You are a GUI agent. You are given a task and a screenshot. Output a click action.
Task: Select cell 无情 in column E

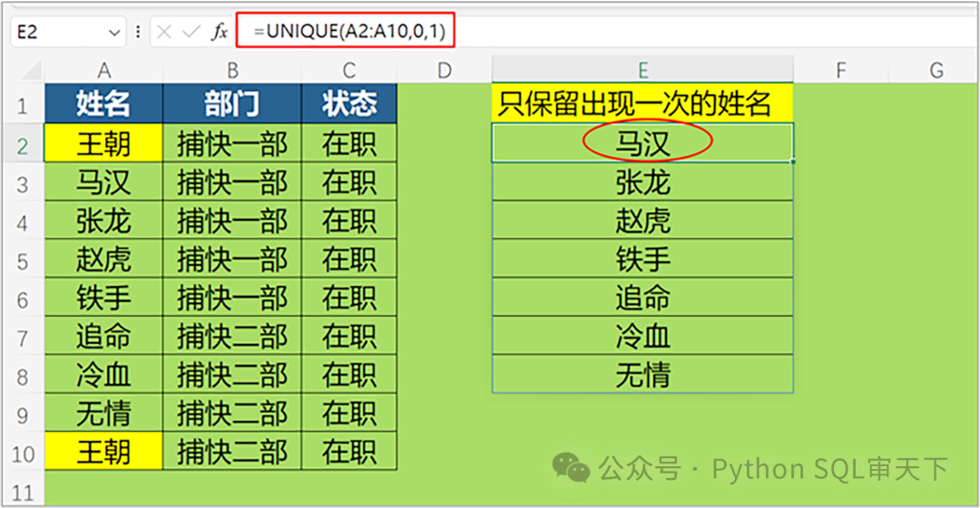pyautogui.click(x=642, y=375)
